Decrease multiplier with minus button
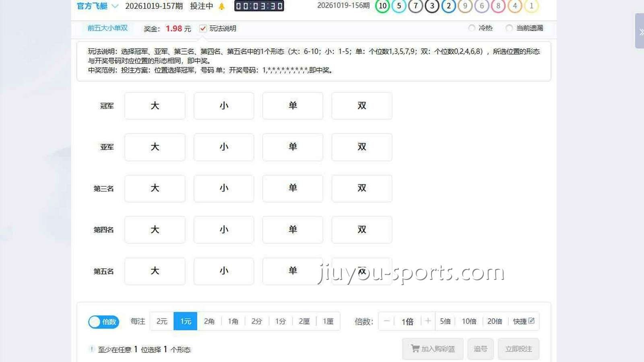 [x=386, y=321]
